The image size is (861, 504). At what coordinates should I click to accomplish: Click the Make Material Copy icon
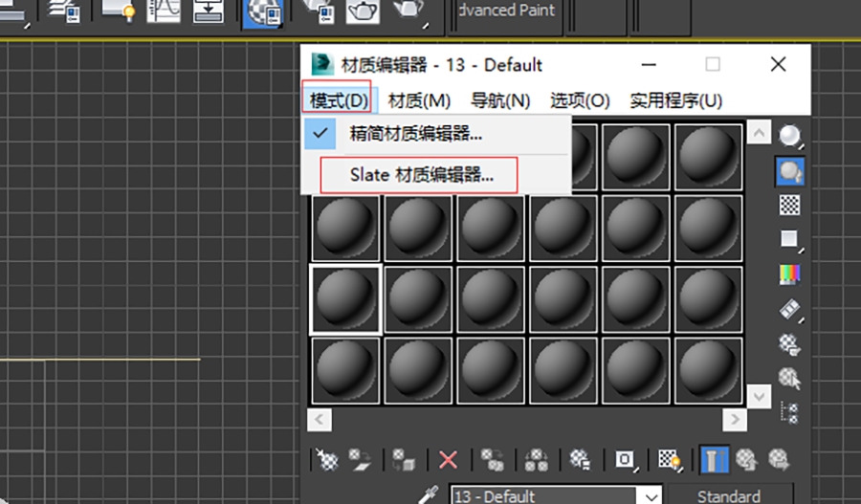click(x=492, y=459)
